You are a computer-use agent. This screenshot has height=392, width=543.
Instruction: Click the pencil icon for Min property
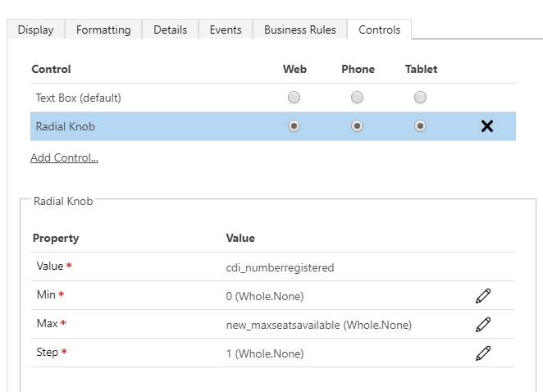click(x=483, y=296)
